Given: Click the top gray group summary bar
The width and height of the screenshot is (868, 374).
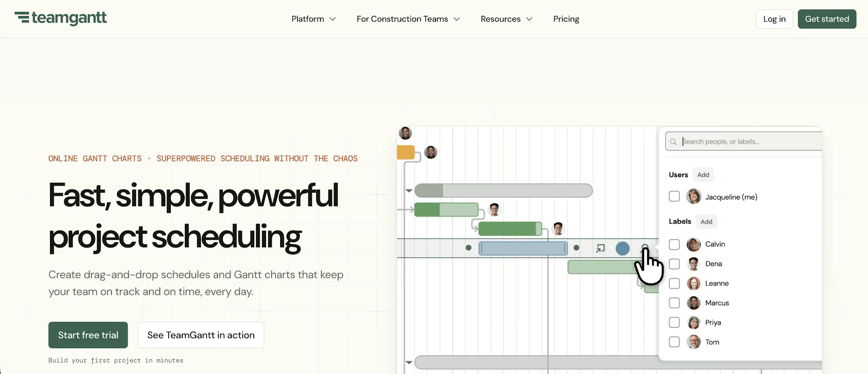Looking at the screenshot, I should (x=504, y=191).
